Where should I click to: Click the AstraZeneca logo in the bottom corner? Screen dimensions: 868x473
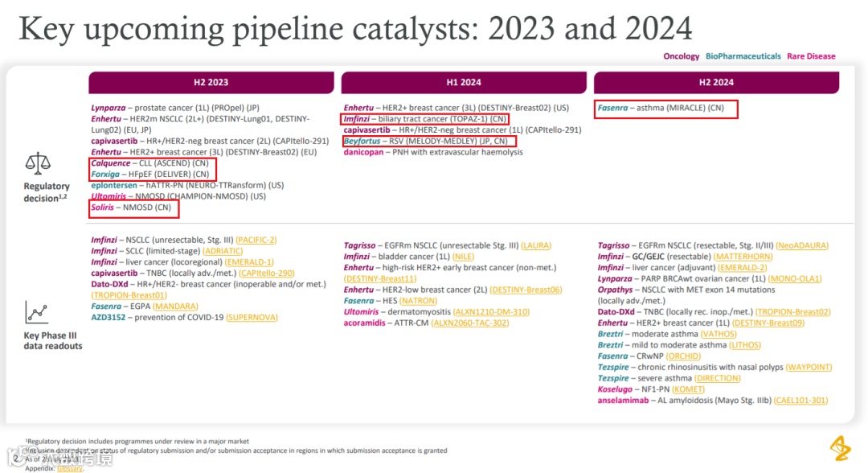(841, 448)
